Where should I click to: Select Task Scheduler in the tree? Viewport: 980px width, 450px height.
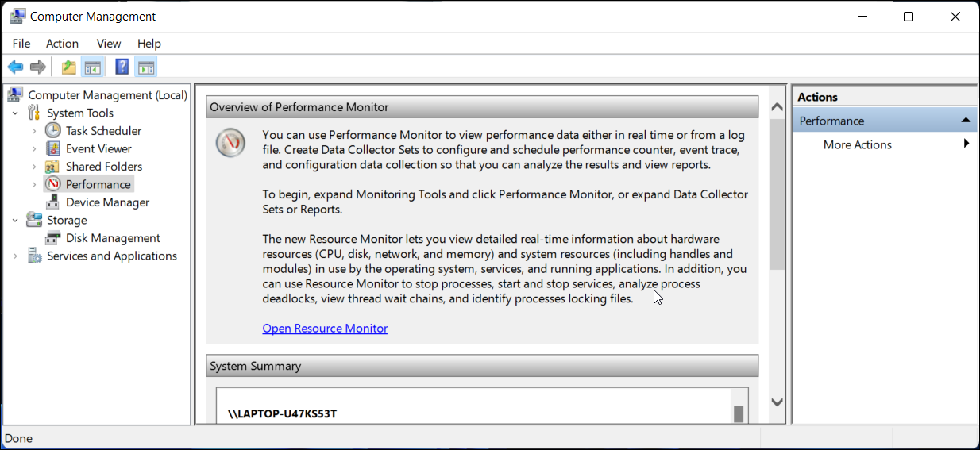pyautogui.click(x=103, y=131)
